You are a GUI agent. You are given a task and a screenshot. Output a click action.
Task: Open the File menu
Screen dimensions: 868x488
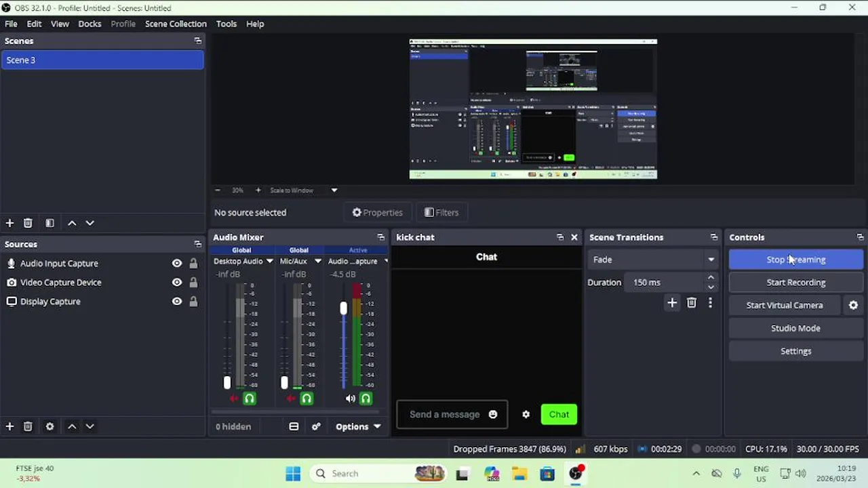pos(11,24)
